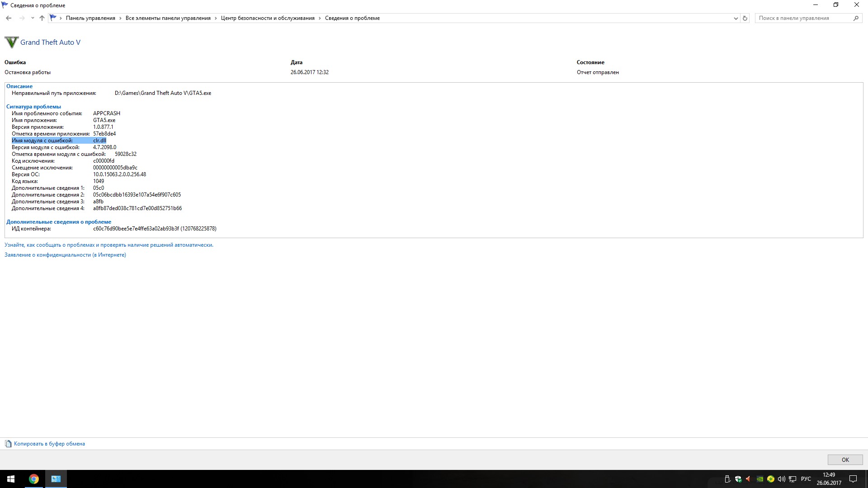Open NVIDIA tray icon
Image resolution: width=868 pixels, height=488 pixels.
tap(760, 479)
